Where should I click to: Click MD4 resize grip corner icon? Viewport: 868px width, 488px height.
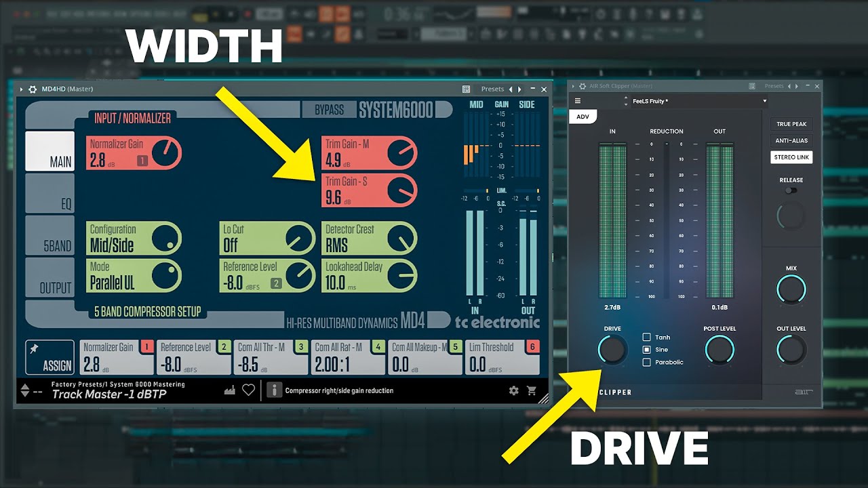[x=543, y=399]
